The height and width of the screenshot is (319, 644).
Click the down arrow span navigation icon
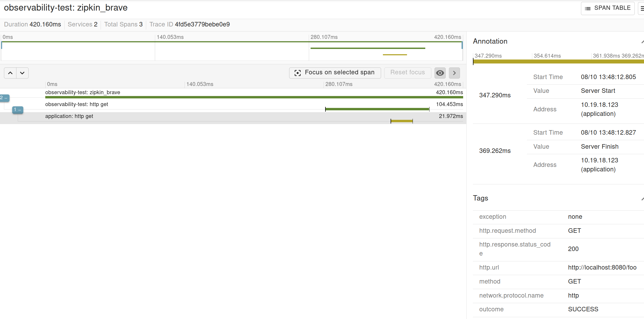pyautogui.click(x=22, y=73)
